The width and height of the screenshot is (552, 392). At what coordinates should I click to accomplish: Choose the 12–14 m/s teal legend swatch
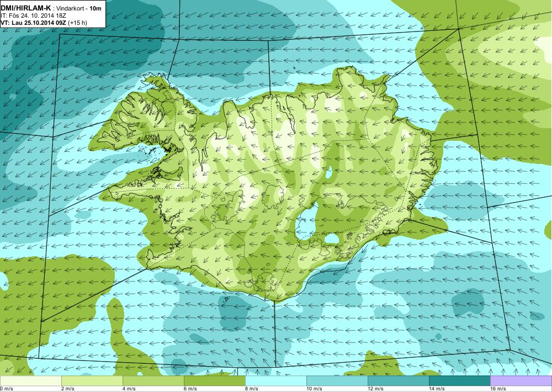[399, 381]
